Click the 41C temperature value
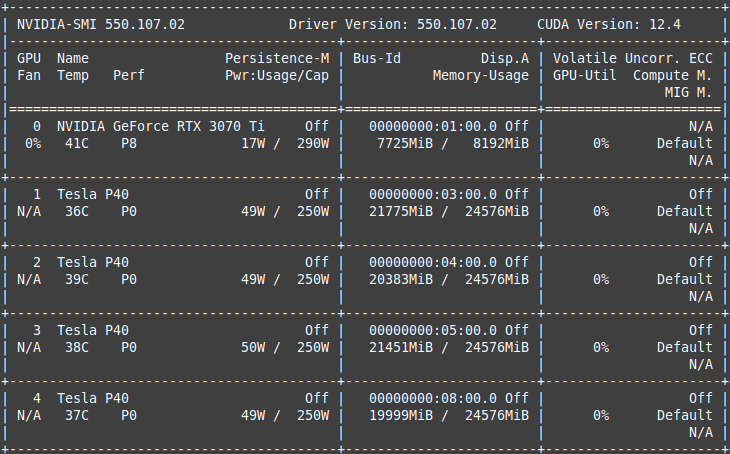The image size is (730, 454). [77, 143]
